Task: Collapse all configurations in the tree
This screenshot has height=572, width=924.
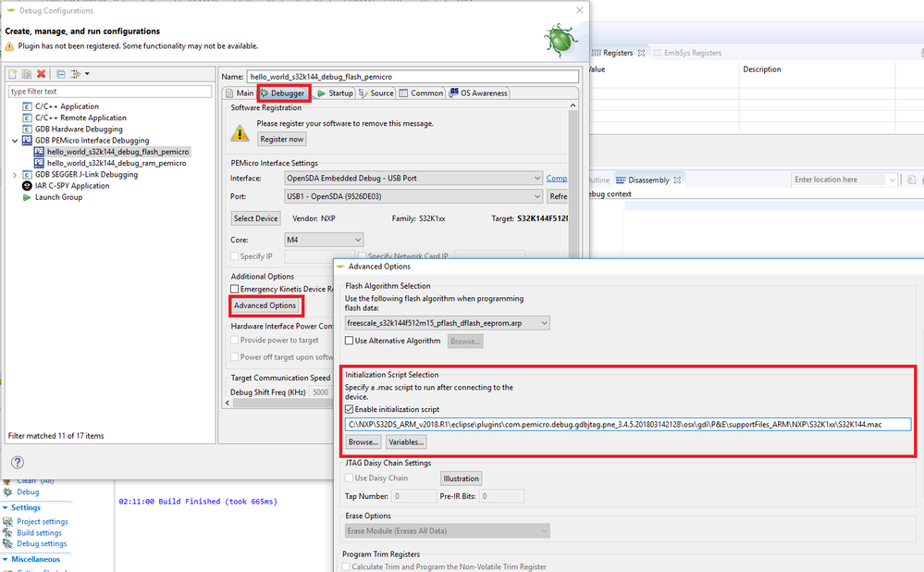Action: (x=61, y=74)
